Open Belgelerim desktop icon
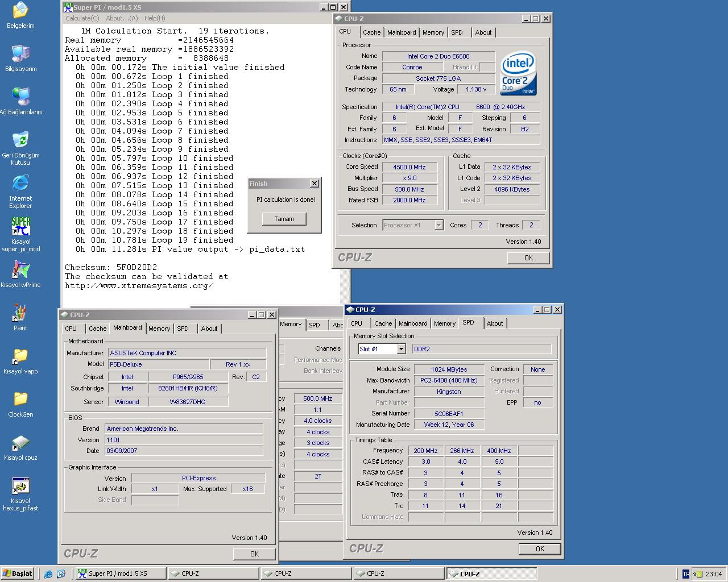 pyautogui.click(x=20, y=15)
